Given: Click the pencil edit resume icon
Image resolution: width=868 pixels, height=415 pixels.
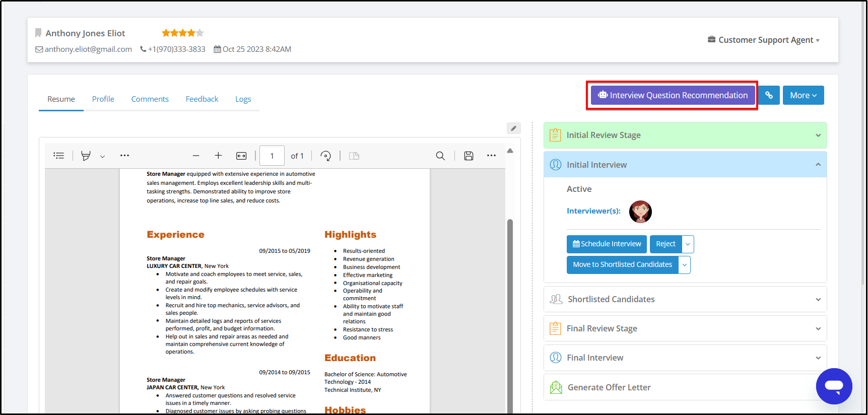Looking at the screenshot, I should coord(513,128).
